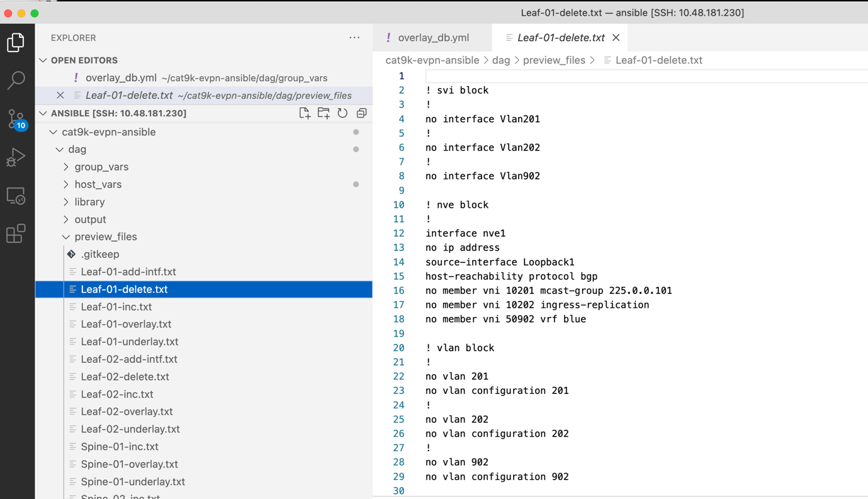Click the text 'no interface Vlan902'

483,176
